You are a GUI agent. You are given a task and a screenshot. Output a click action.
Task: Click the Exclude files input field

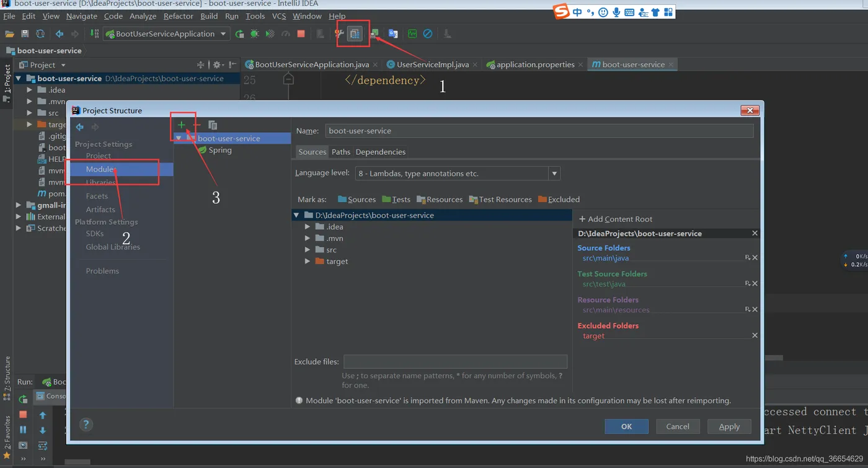click(456, 361)
